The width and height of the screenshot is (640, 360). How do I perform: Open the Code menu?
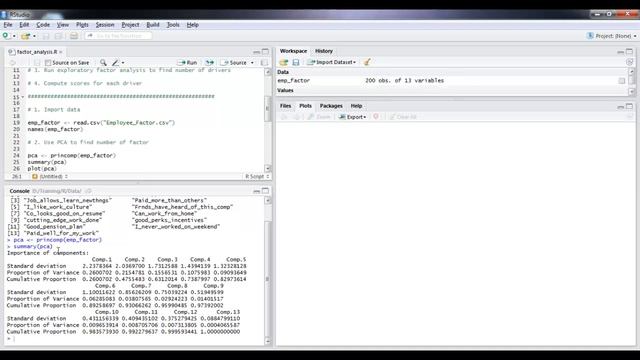pos(43,25)
